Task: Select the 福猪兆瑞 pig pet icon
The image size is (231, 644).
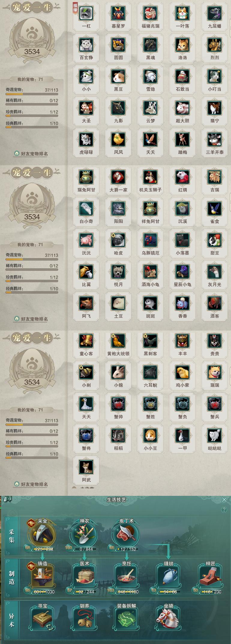Action: (150, 13)
